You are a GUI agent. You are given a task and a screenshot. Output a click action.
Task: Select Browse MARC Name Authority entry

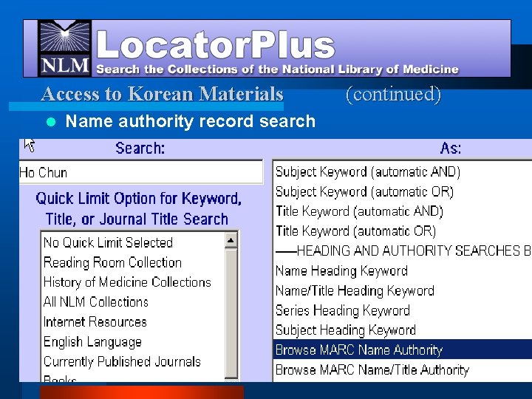pyautogui.click(x=403, y=349)
